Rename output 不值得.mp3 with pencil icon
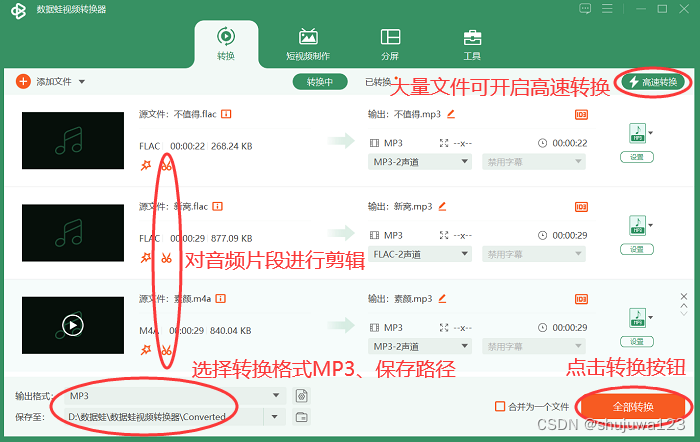 [x=451, y=114]
